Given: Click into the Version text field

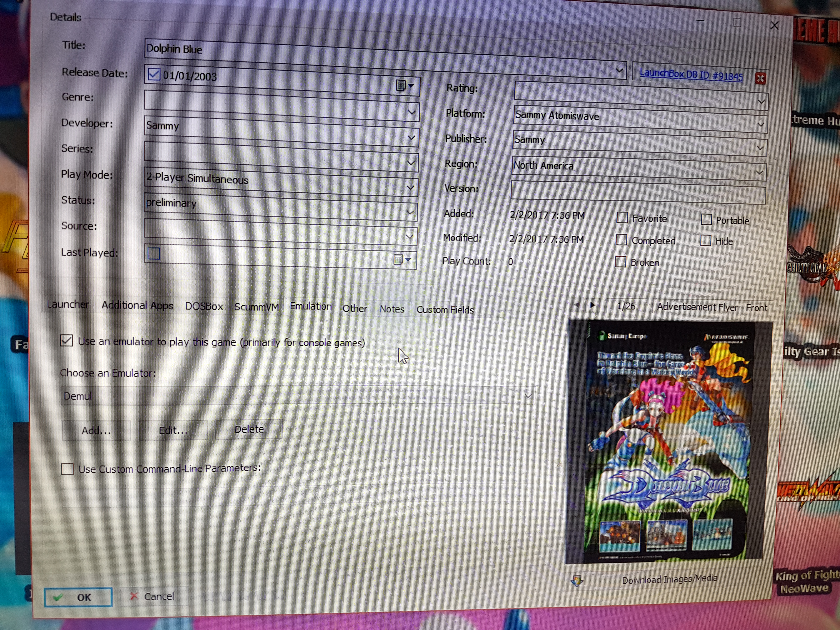Looking at the screenshot, I should point(638,193).
